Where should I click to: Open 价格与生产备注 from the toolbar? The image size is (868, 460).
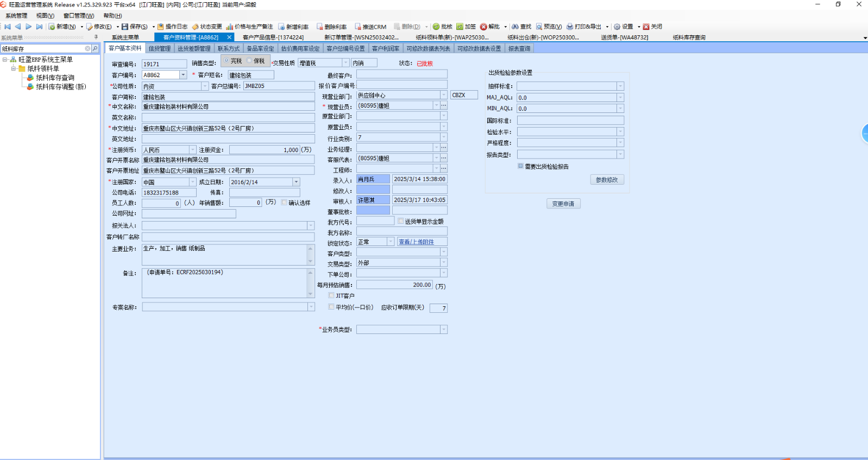[250, 27]
